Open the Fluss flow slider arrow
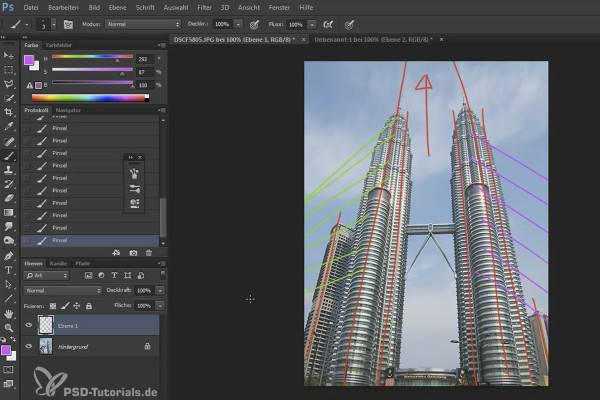Viewport: 600px width, 400px height. coord(312,24)
